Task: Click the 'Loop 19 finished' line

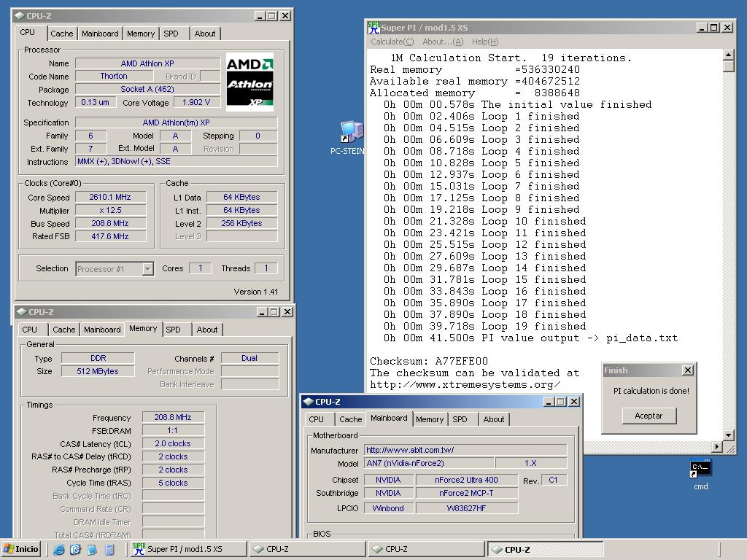Action: [x=485, y=326]
